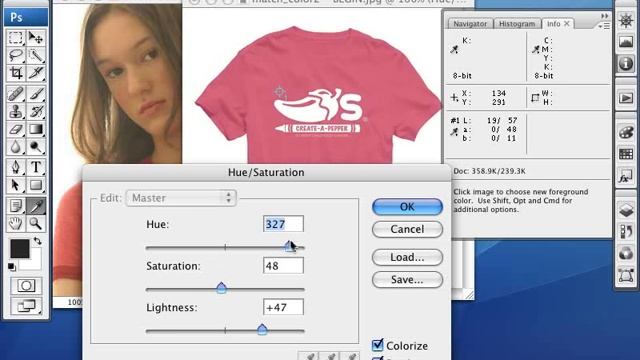Click the foreground color swatch
The height and width of the screenshot is (360, 640).
click(x=19, y=248)
